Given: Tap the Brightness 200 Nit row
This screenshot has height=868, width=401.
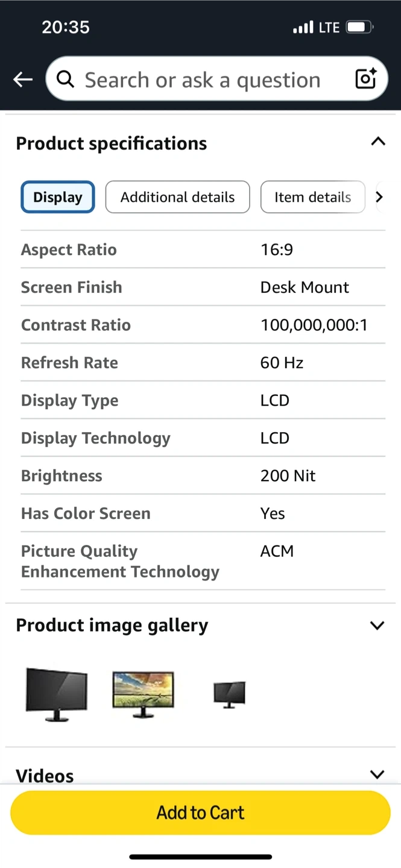Looking at the screenshot, I should [x=203, y=476].
